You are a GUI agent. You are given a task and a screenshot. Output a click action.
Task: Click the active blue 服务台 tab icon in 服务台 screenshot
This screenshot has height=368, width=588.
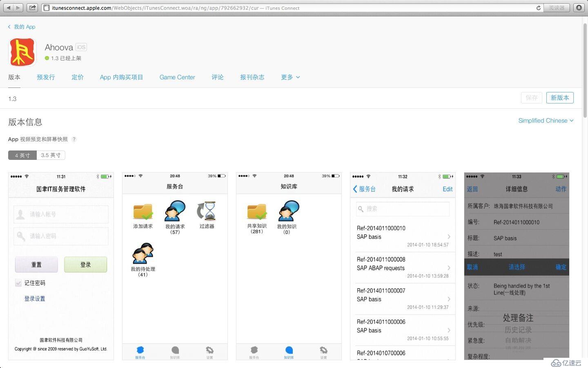point(140,350)
